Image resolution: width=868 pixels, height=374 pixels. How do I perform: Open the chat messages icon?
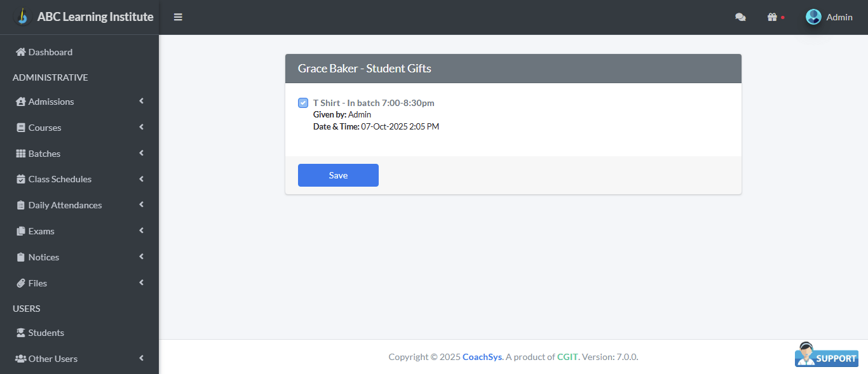(740, 17)
